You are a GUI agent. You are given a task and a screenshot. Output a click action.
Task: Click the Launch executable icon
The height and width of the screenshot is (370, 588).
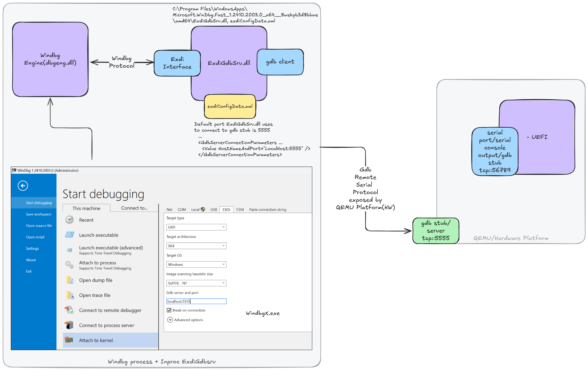pos(69,235)
